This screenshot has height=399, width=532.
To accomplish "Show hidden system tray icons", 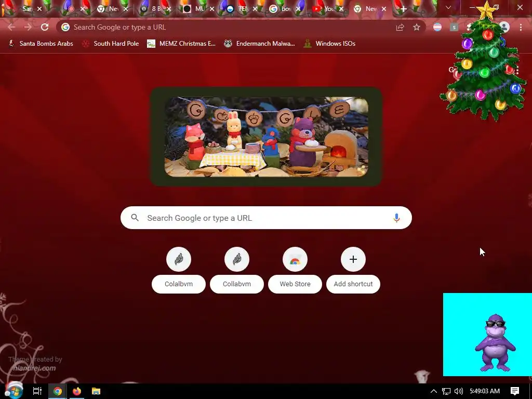I will pos(434,391).
